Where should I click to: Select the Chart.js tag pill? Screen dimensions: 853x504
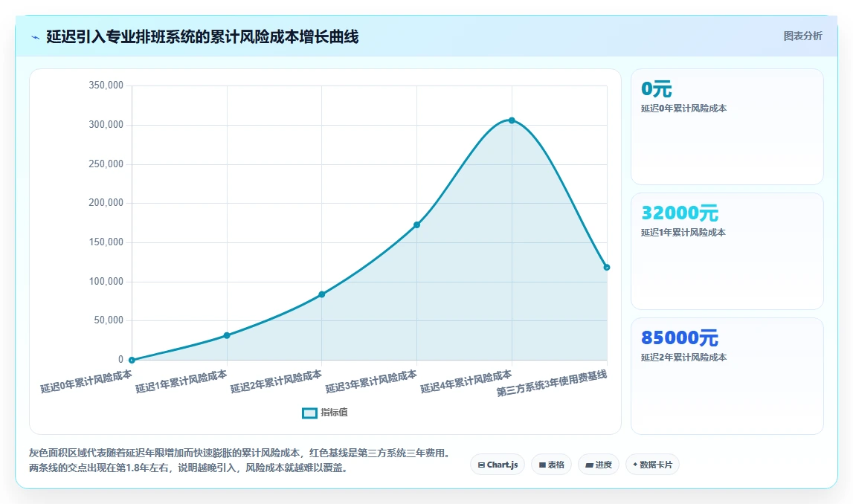(x=498, y=465)
